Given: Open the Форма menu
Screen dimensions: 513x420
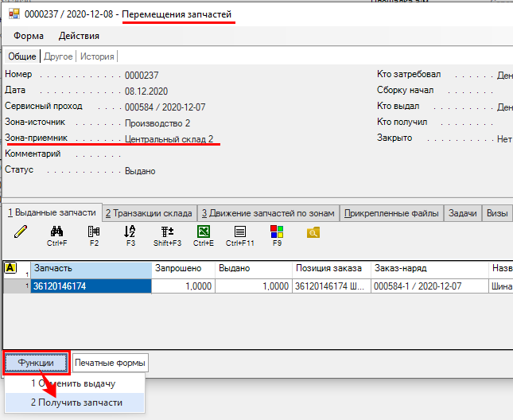Looking at the screenshot, I should 29,36.
